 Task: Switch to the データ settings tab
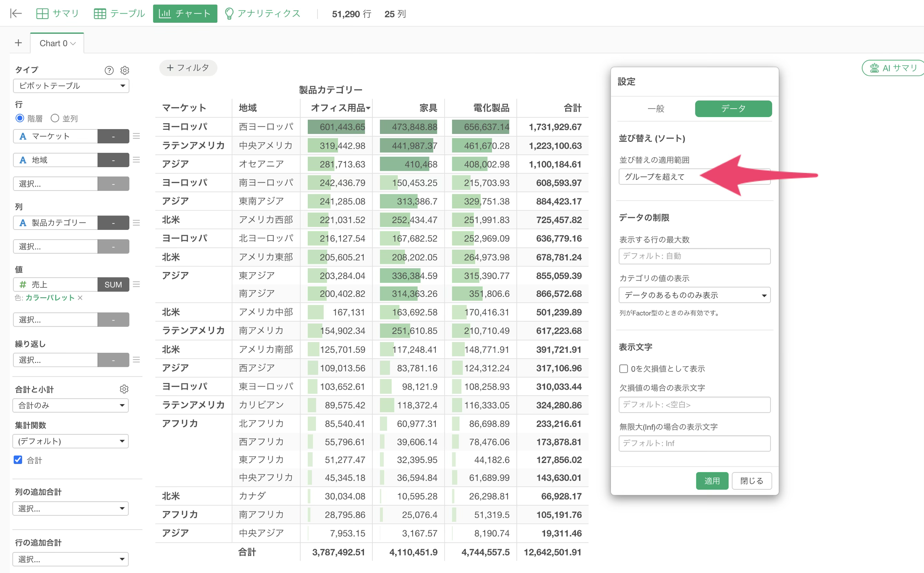click(733, 109)
